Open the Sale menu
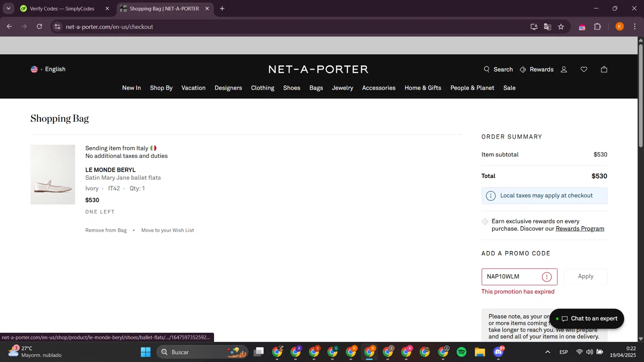Image resolution: width=644 pixels, height=362 pixels. pyautogui.click(x=509, y=88)
